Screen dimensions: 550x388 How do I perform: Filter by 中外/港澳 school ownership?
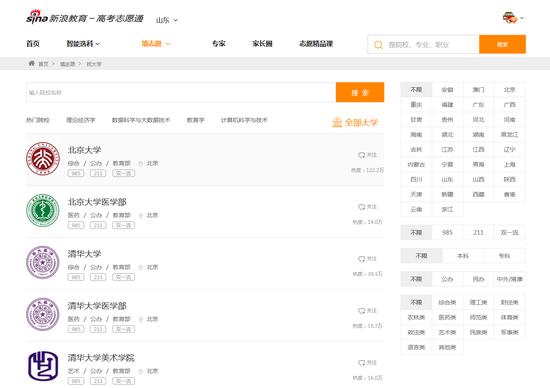[x=509, y=279]
